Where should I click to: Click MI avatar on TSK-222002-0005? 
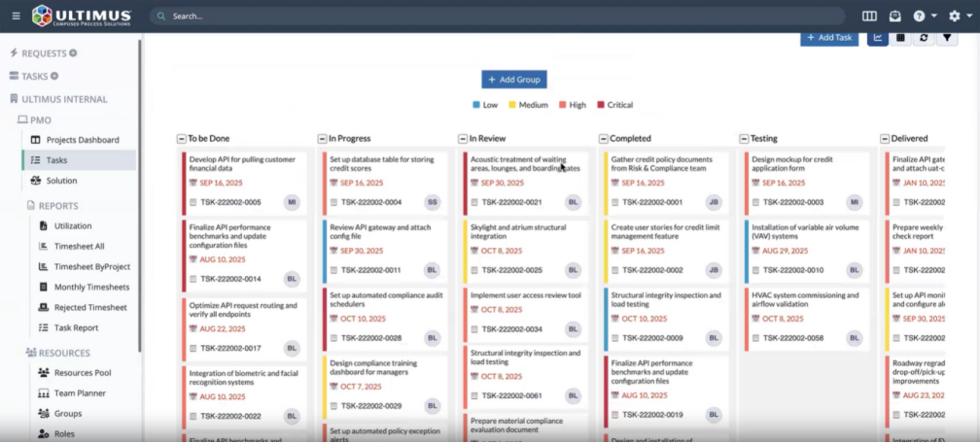[x=292, y=202]
